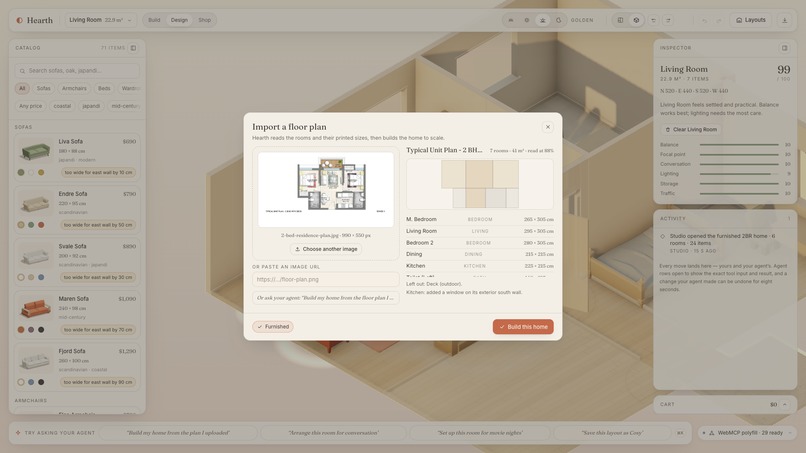Screen dimensions: 806x453
Task: Select the golden hour lighting icon
Action: 542,20
